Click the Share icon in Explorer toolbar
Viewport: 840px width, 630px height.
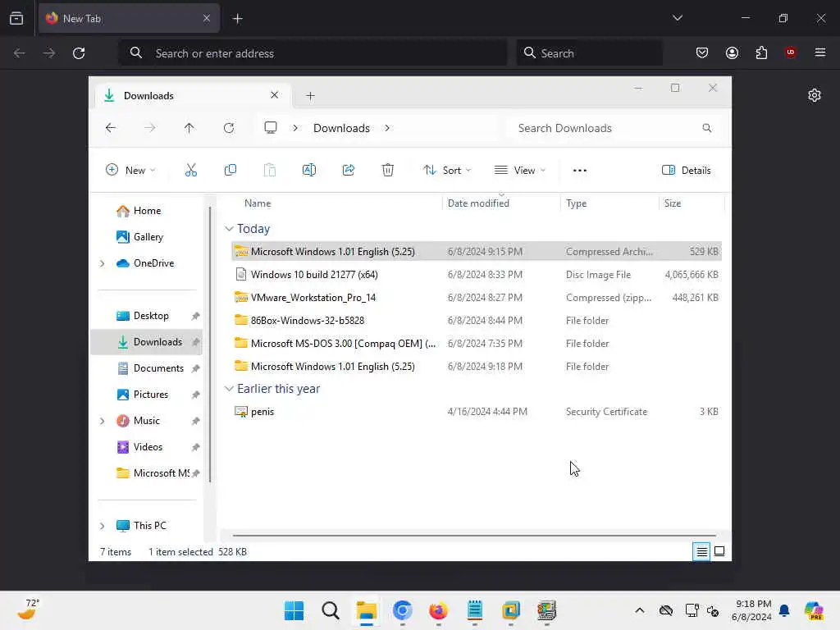pyautogui.click(x=348, y=171)
